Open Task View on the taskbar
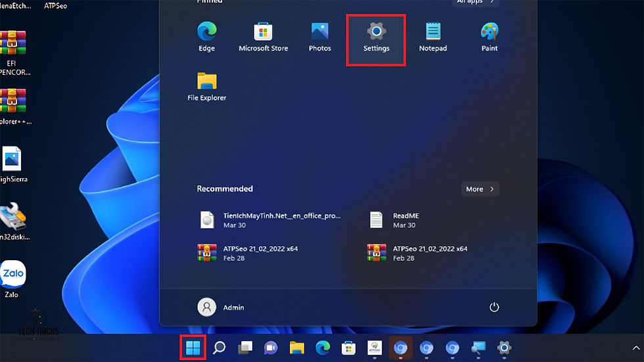 point(245,348)
